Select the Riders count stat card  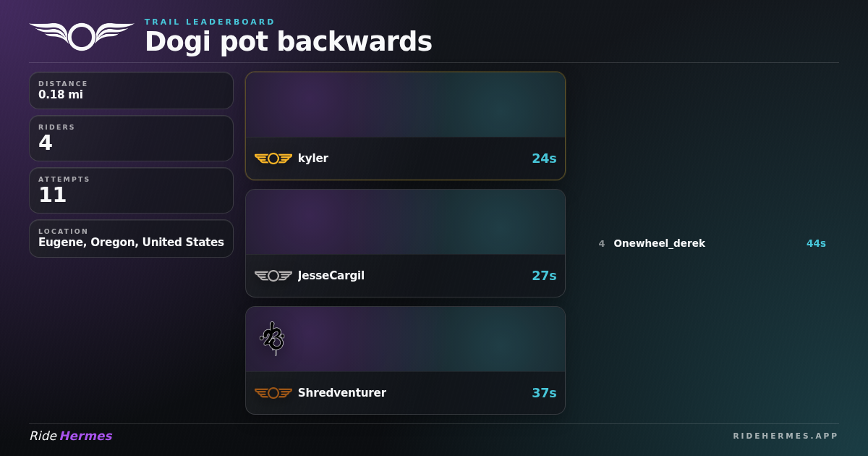click(131, 138)
